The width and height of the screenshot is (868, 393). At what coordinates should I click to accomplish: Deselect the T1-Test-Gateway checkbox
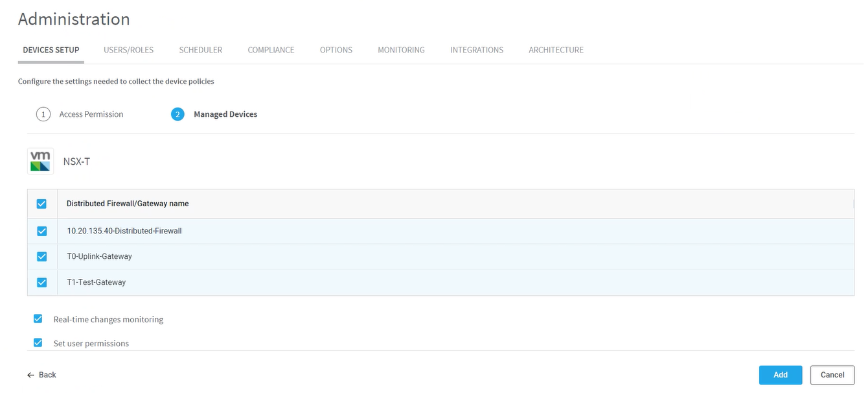[42, 283]
